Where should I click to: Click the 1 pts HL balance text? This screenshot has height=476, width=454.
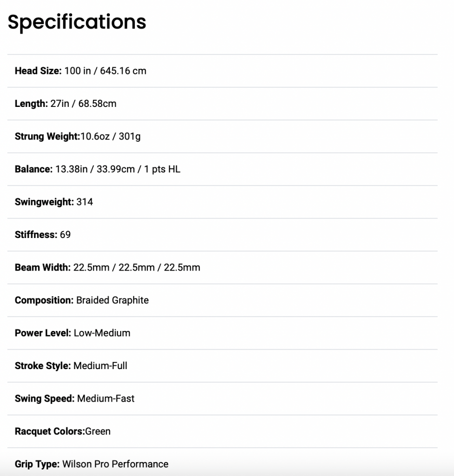click(x=162, y=169)
